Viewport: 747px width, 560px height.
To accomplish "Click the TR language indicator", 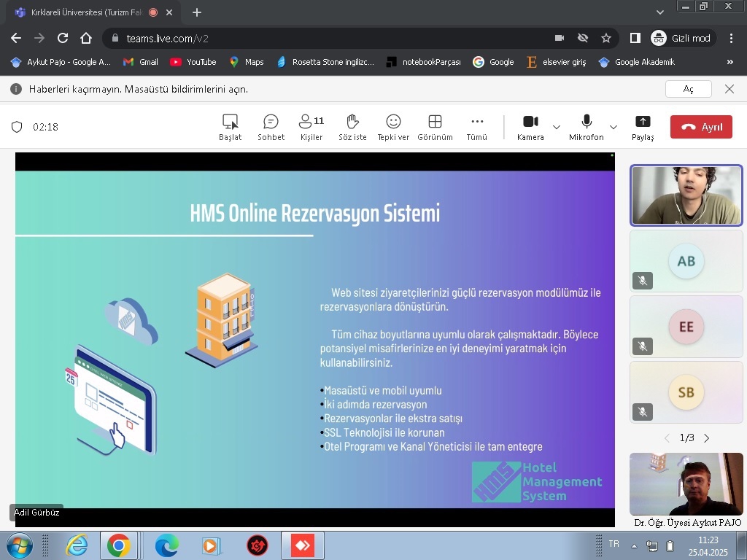I will tap(614, 543).
